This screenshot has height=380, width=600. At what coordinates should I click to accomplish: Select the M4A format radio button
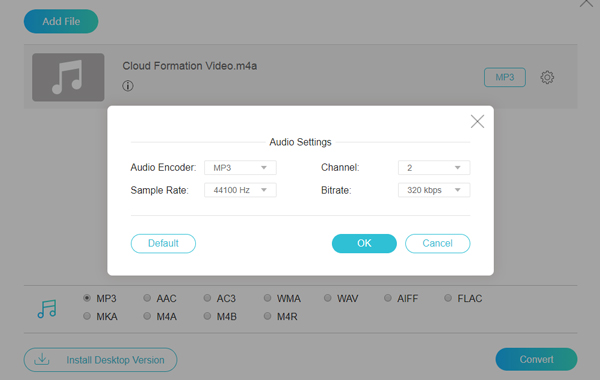point(147,316)
